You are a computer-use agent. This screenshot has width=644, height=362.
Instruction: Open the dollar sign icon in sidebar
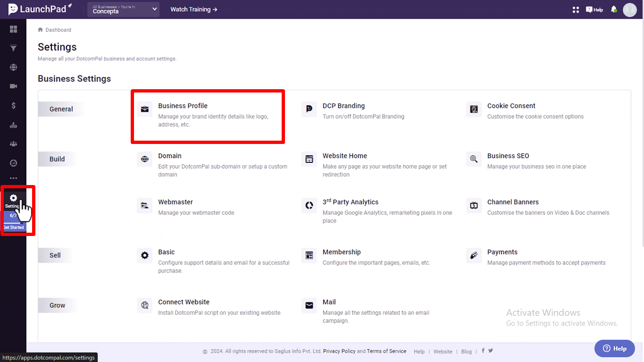click(13, 106)
